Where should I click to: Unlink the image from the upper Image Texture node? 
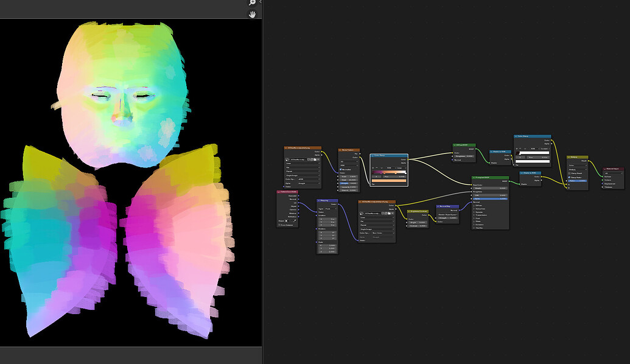(x=318, y=159)
